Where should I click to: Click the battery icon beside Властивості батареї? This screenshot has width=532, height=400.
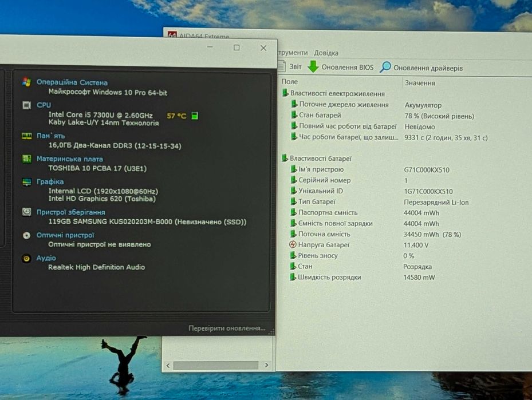pos(285,158)
